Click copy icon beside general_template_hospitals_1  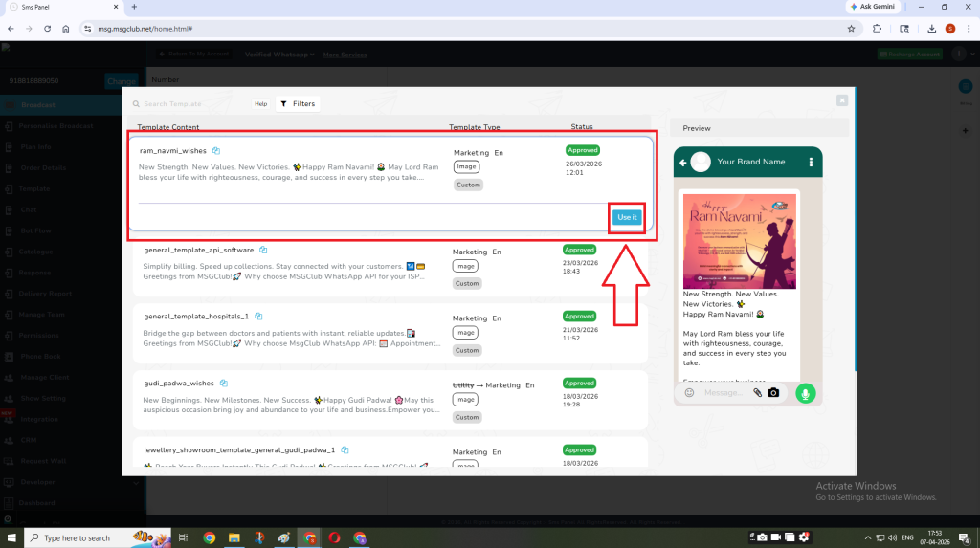(258, 316)
